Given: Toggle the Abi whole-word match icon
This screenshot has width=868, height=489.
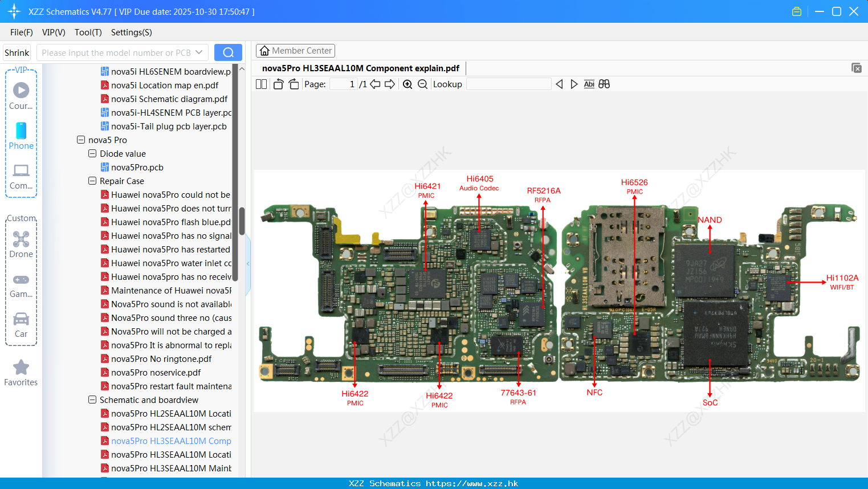Looking at the screenshot, I should click(589, 84).
